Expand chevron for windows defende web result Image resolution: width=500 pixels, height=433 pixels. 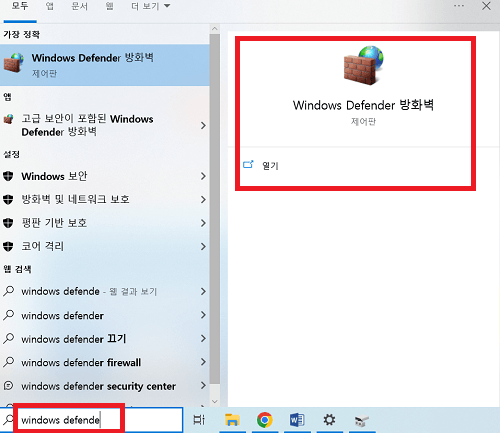[203, 291]
